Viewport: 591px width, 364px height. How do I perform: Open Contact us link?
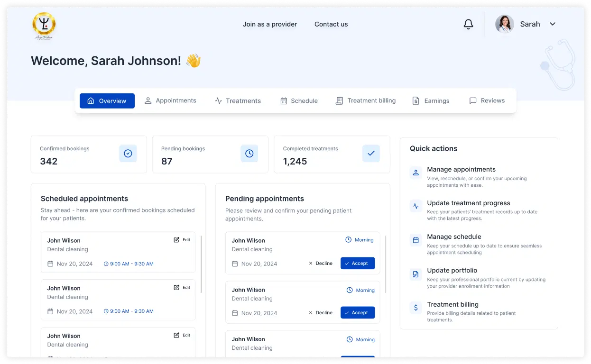(331, 24)
